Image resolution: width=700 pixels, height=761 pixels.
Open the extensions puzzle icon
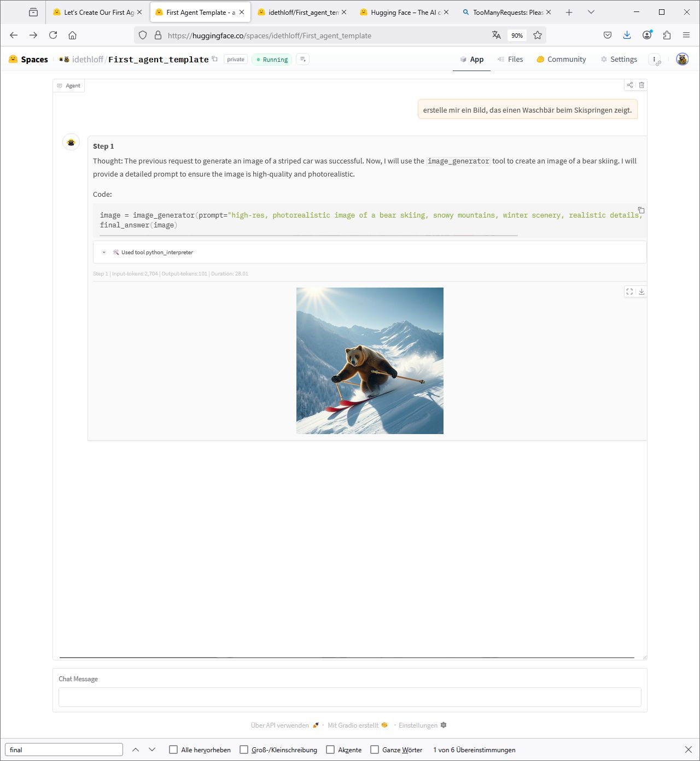pos(667,35)
